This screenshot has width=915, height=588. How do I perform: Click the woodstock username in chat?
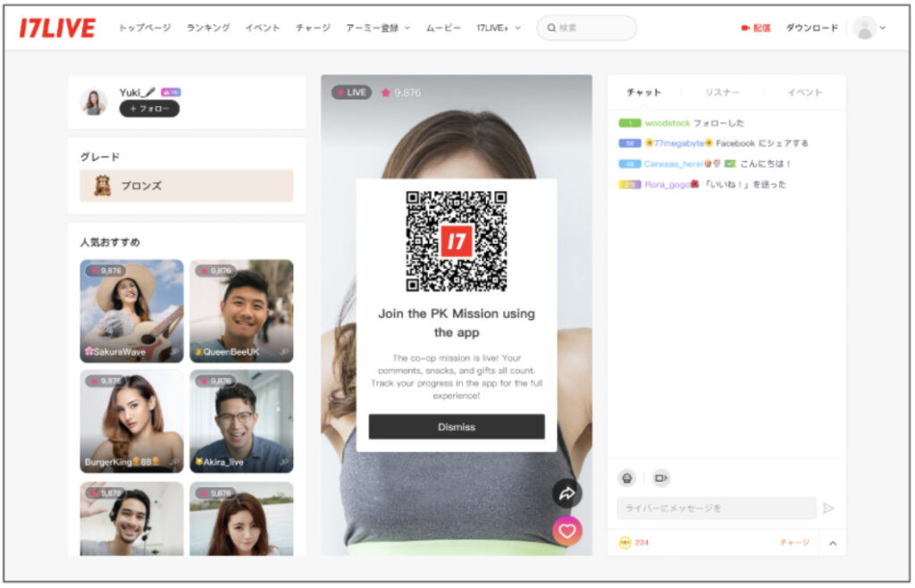[667, 123]
